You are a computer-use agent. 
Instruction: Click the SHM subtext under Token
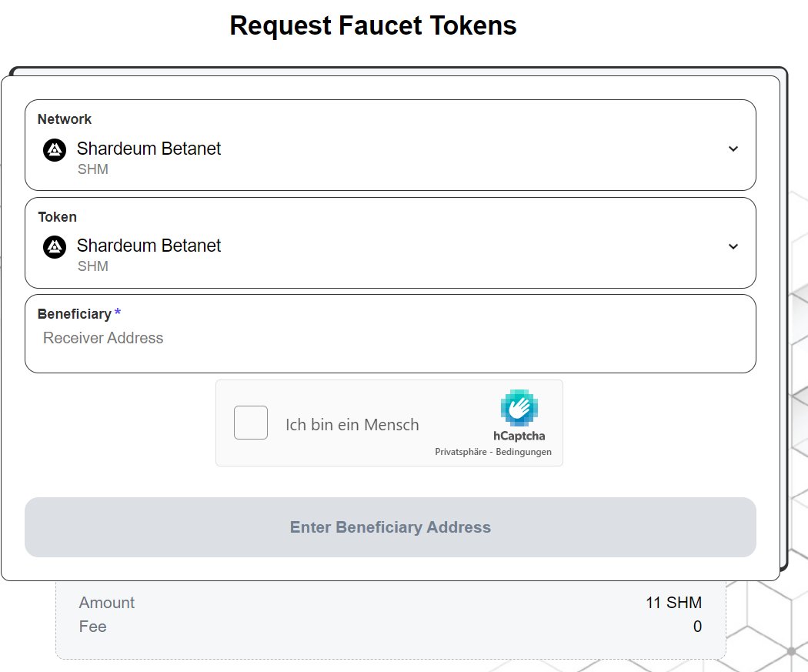93,266
